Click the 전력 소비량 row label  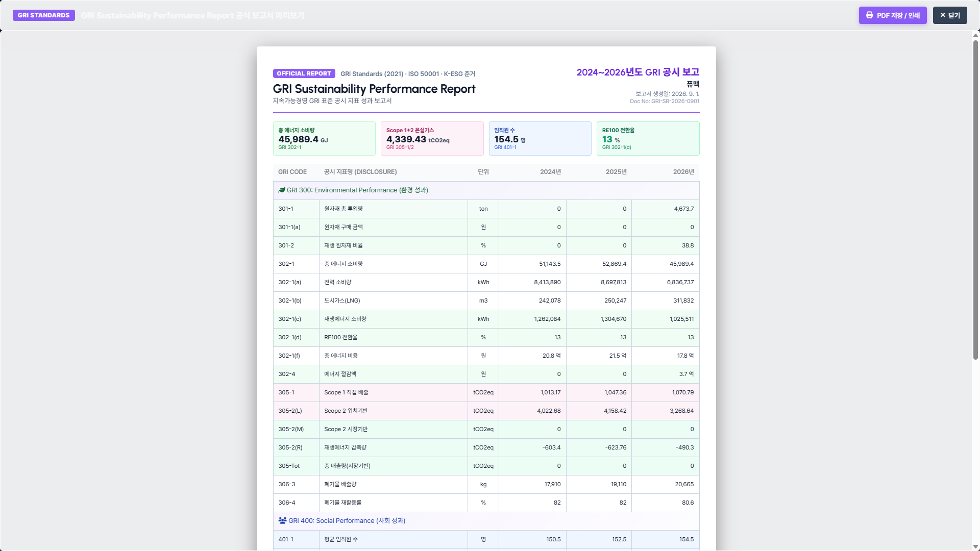click(x=338, y=282)
